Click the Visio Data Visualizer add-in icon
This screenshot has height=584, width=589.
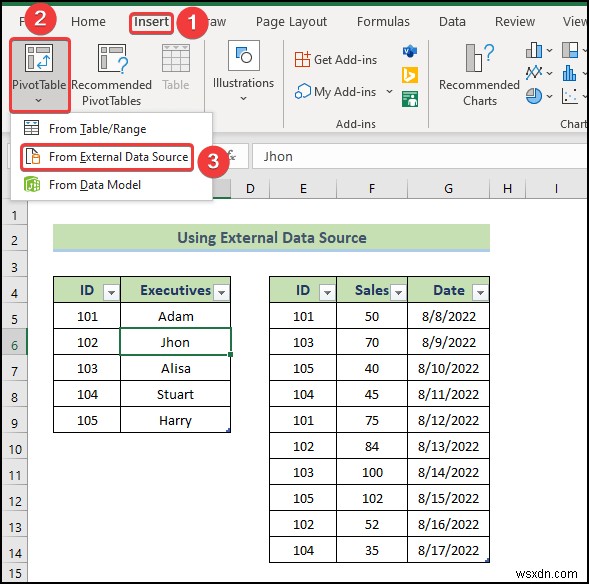pos(410,51)
